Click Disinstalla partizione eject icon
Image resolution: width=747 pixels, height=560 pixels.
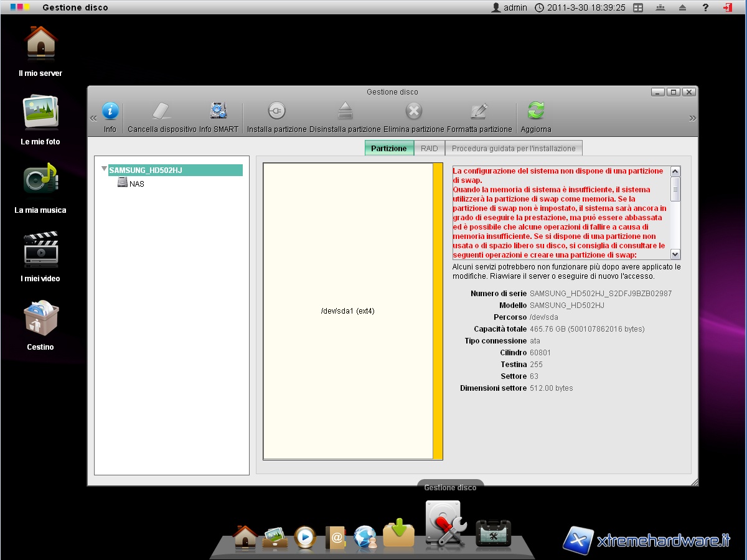(x=345, y=112)
